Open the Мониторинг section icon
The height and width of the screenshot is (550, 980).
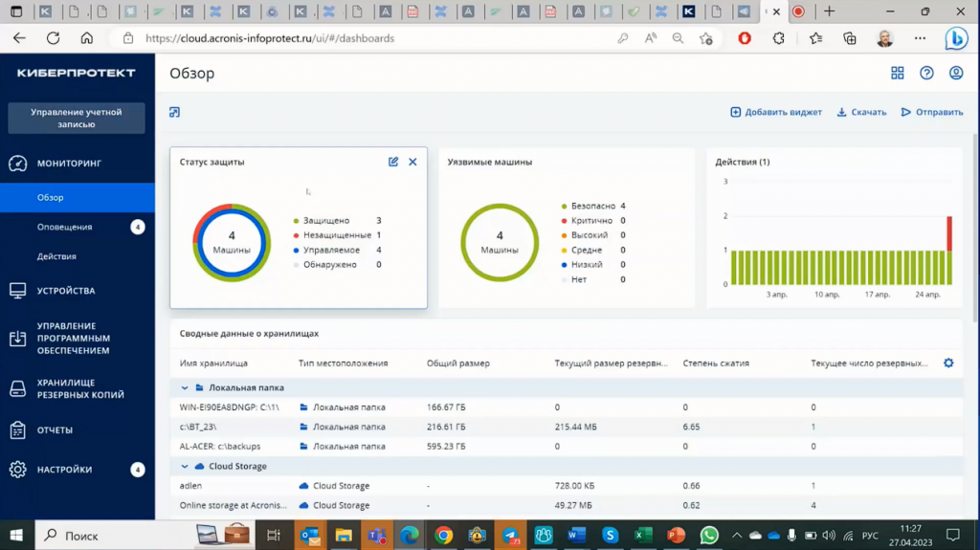tap(17, 164)
